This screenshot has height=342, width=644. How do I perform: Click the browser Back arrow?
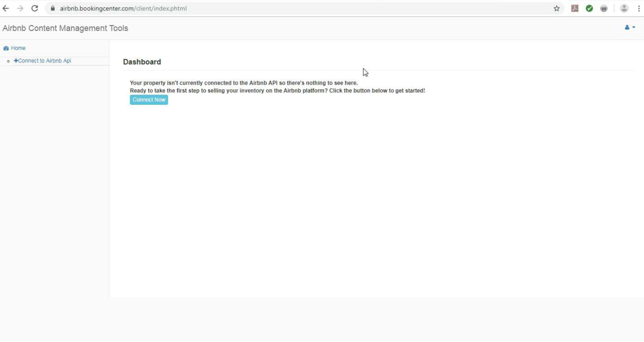[x=5, y=8]
